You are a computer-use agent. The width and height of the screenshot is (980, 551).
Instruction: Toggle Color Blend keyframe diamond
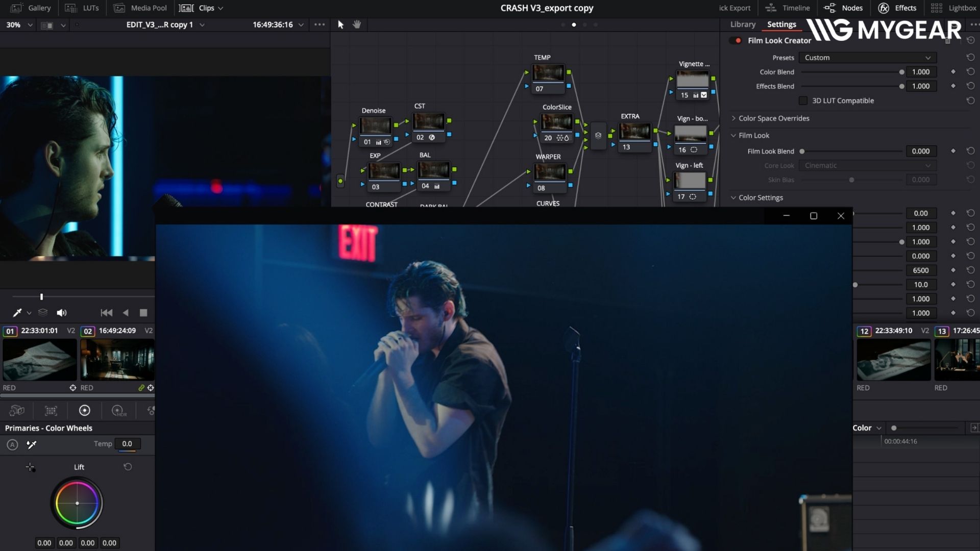(x=953, y=72)
